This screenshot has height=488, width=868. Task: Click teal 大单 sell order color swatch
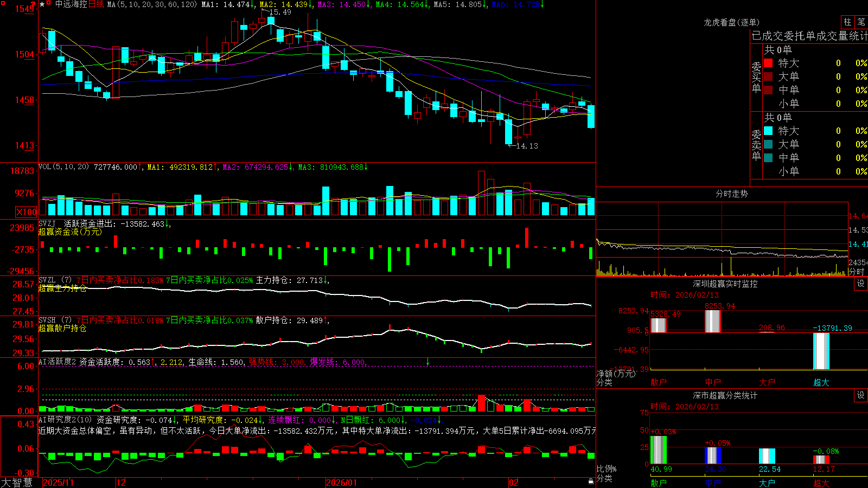[768, 144]
